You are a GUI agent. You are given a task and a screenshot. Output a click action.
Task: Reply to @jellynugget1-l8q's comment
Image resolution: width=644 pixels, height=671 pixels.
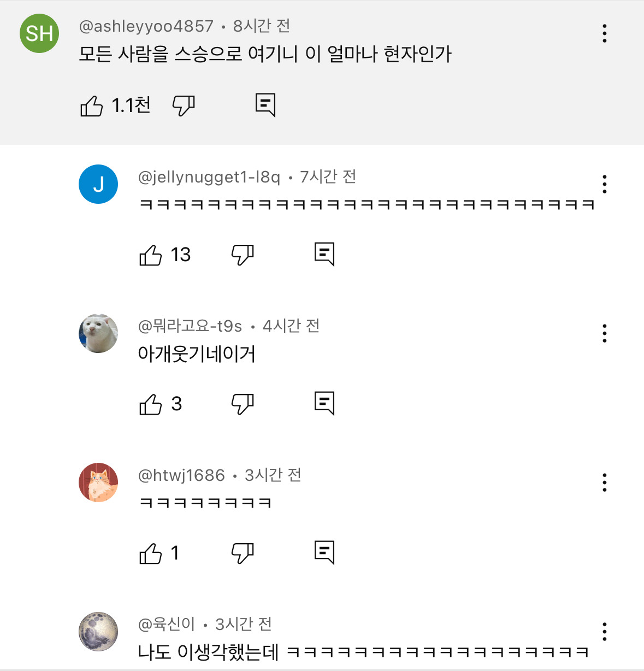pos(324,254)
